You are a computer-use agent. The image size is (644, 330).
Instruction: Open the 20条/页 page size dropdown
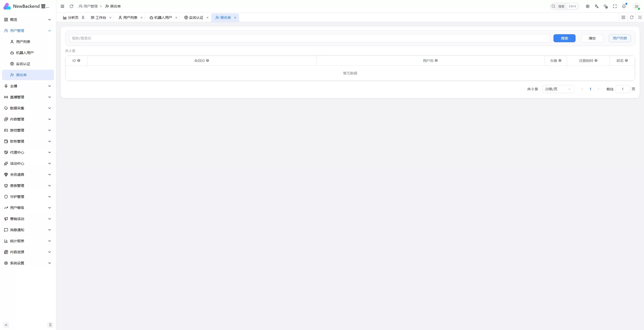pyautogui.click(x=558, y=89)
